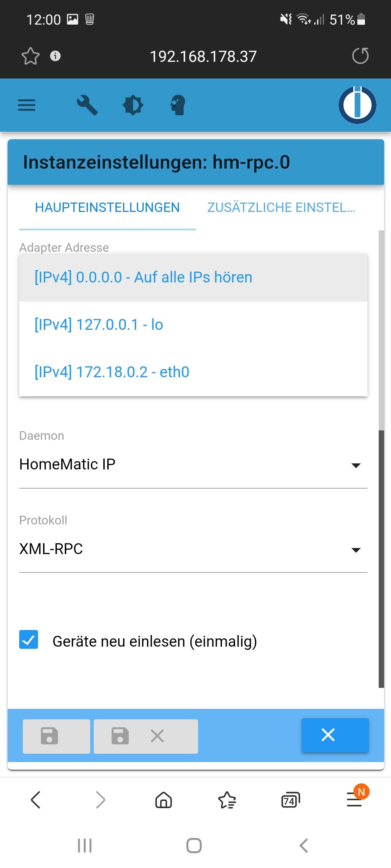The width and height of the screenshot is (391, 868).
Task: Click the ioBroker logo
Action: [357, 105]
